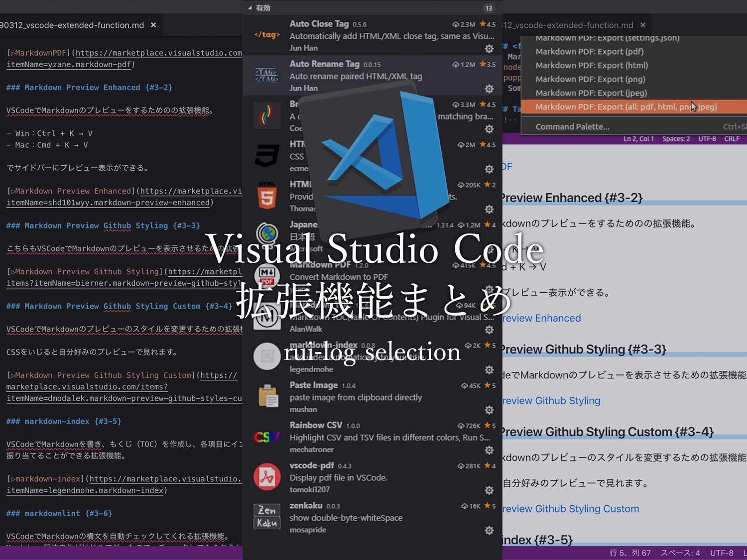Select the Paste Image extension name
The height and width of the screenshot is (560, 747).
point(314,385)
